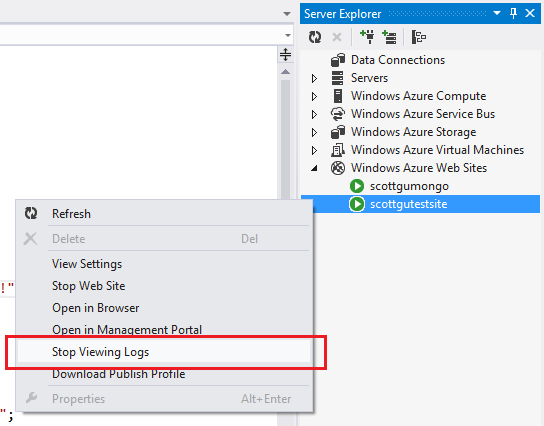Expand the Windows Azure Compute node
This screenshot has width=544, height=426.
coord(314,96)
